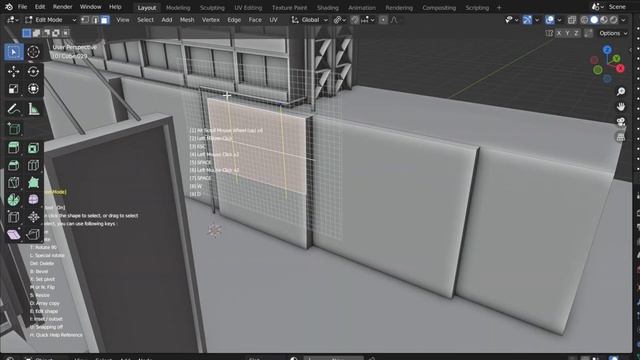Select the Inset Faces tool
This screenshot has width=640, height=360.
pyautogui.click(x=33, y=148)
